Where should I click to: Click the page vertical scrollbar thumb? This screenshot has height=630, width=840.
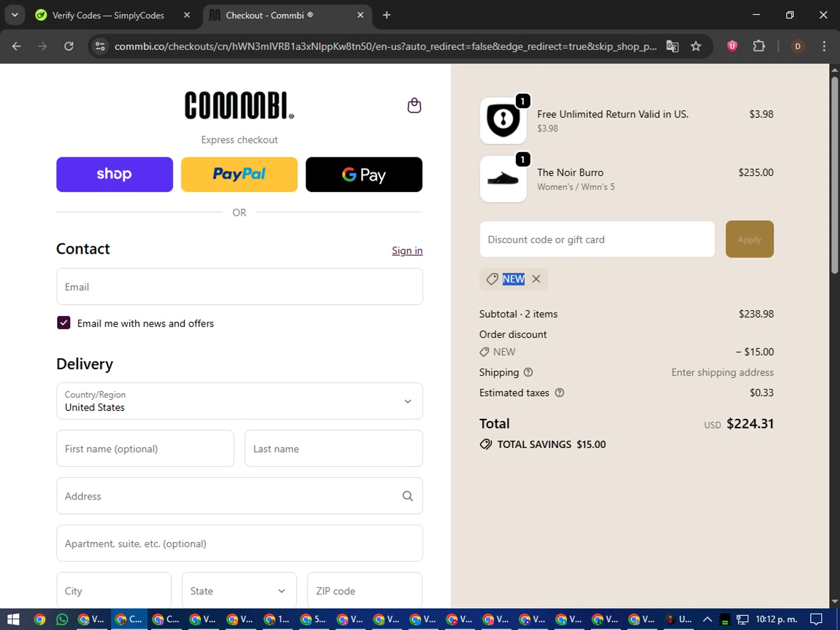[834, 175]
